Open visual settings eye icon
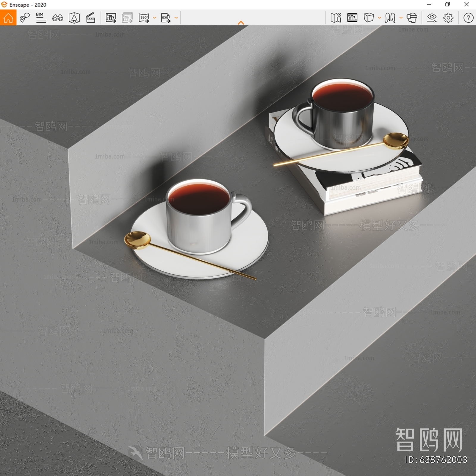The image size is (476, 476). (432, 18)
